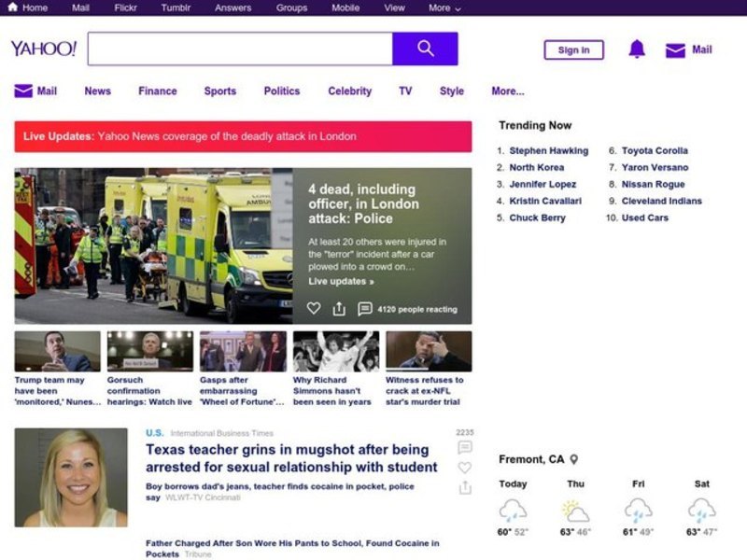The width and height of the screenshot is (747, 560).
Task: Share the Texas teacher article
Action: point(464,487)
